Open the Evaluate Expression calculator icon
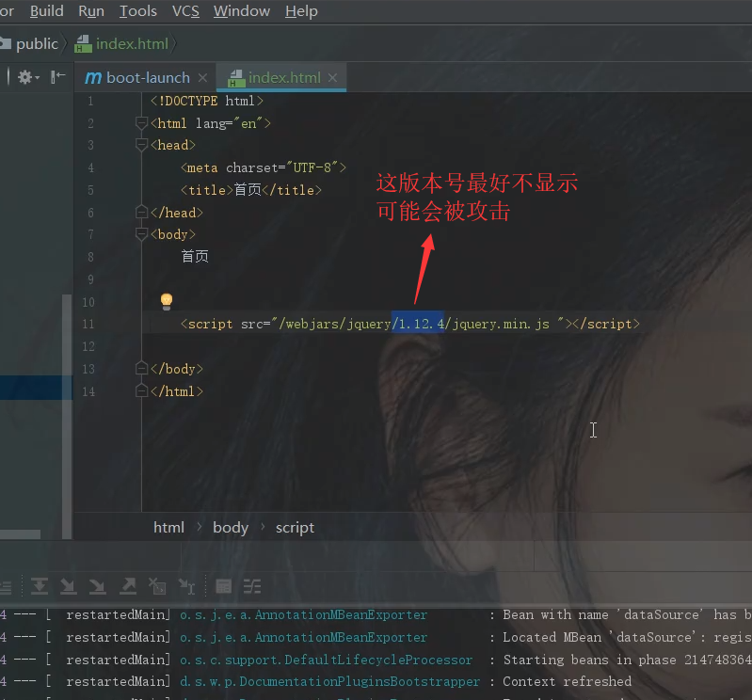This screenshot has width=752, height=700. (x=223, y=586)
